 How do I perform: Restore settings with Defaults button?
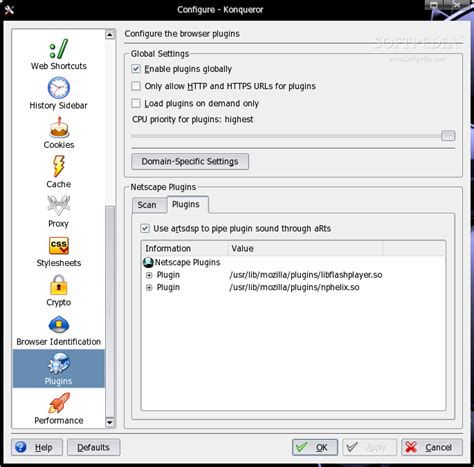(94, 447)
